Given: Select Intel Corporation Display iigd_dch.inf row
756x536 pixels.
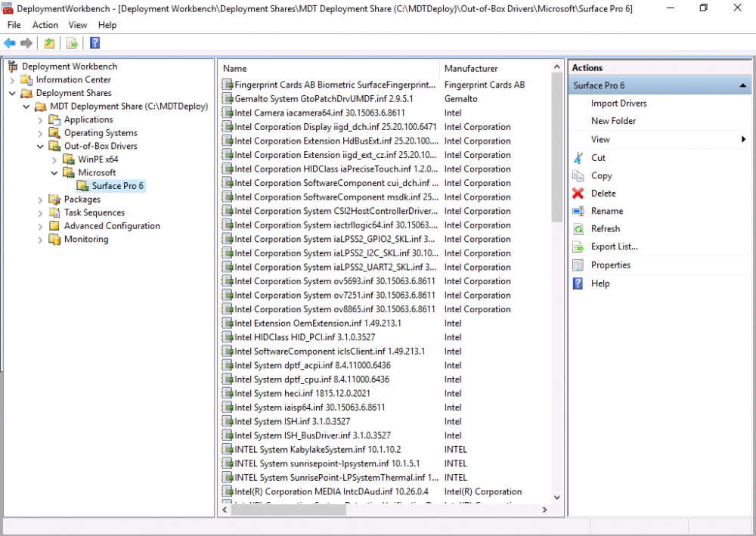Looking at the screenshot, I should [386, 127].
